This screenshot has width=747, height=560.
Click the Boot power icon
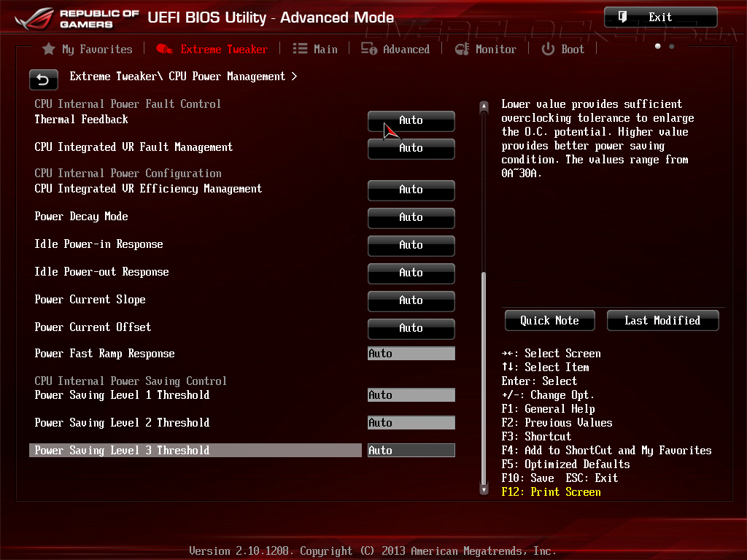548,49
